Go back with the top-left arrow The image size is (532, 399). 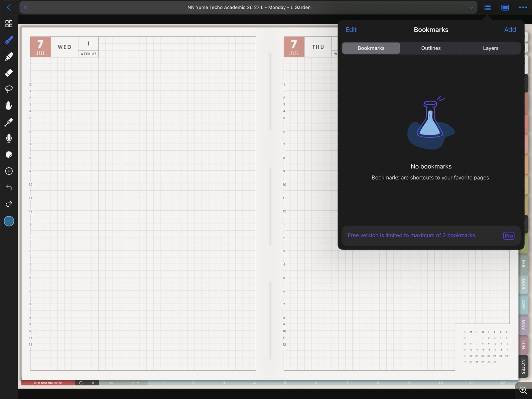(x=9, y=7)
